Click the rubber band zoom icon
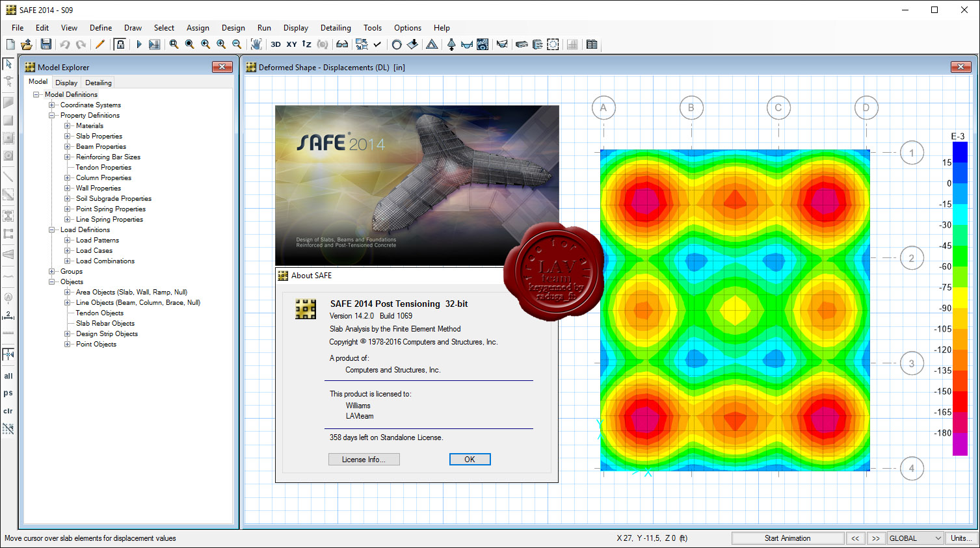 (x=174, y=44)
